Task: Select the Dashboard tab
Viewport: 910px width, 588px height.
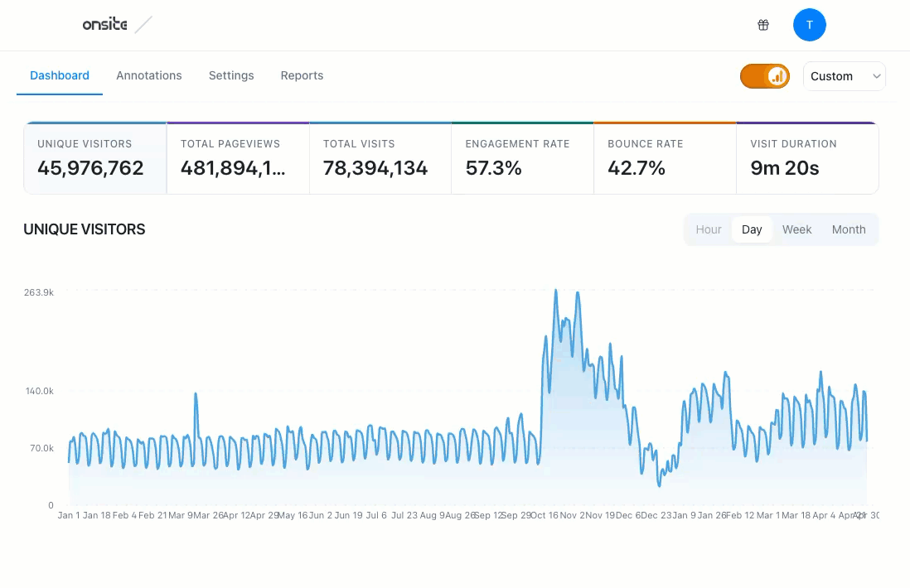Action: click(x=60, y=75)
